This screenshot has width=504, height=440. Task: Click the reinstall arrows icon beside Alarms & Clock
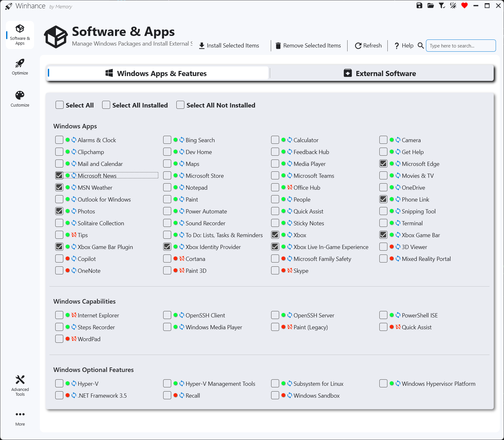click(74, 140)
